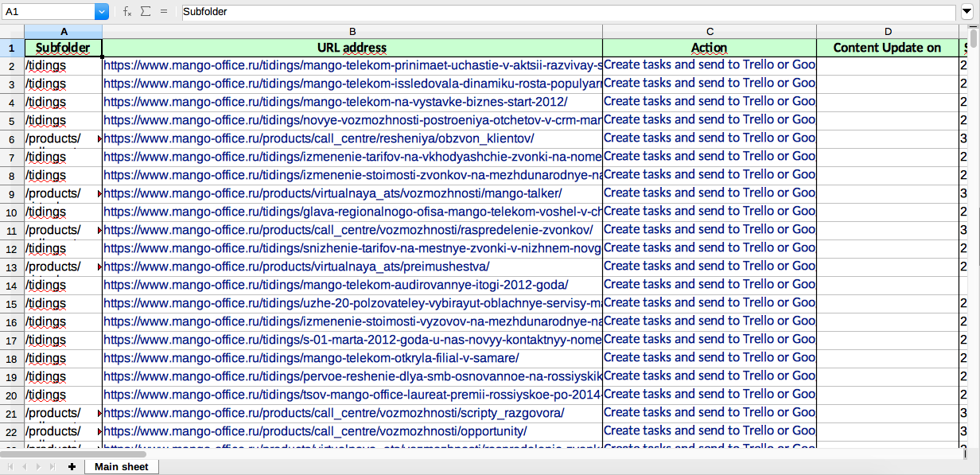
Task: Click 'Create tasks and send' cell in row 10
Action: tap(710, 212)
